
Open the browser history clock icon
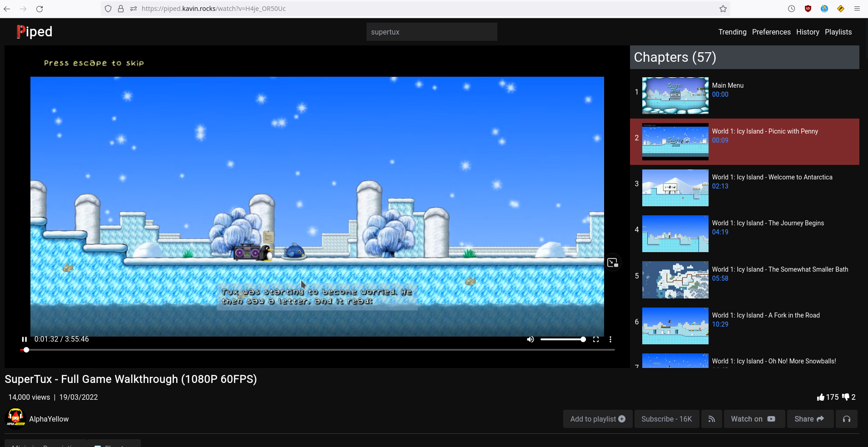coord(791,9)
